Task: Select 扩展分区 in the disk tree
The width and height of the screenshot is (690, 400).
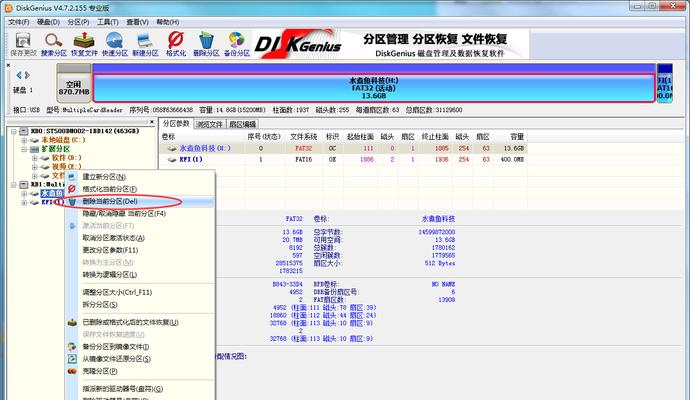Action: (x=55, y=149)
